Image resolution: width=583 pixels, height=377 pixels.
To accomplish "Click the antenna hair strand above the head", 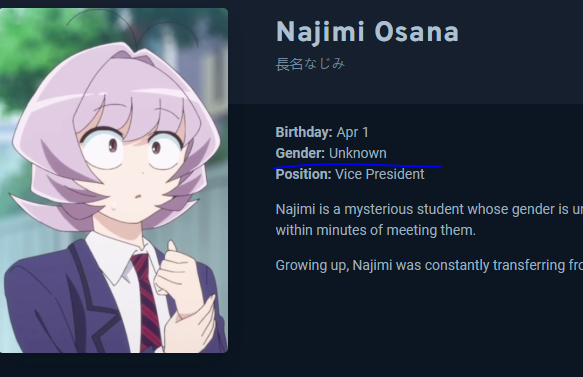I will tap(132, 29).
